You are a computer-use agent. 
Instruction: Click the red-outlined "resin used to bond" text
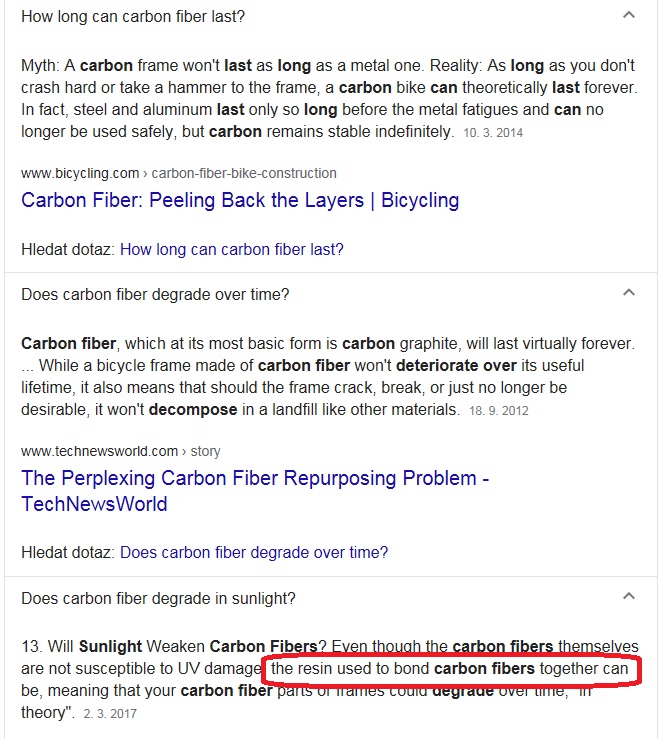[x=450, y=668]
